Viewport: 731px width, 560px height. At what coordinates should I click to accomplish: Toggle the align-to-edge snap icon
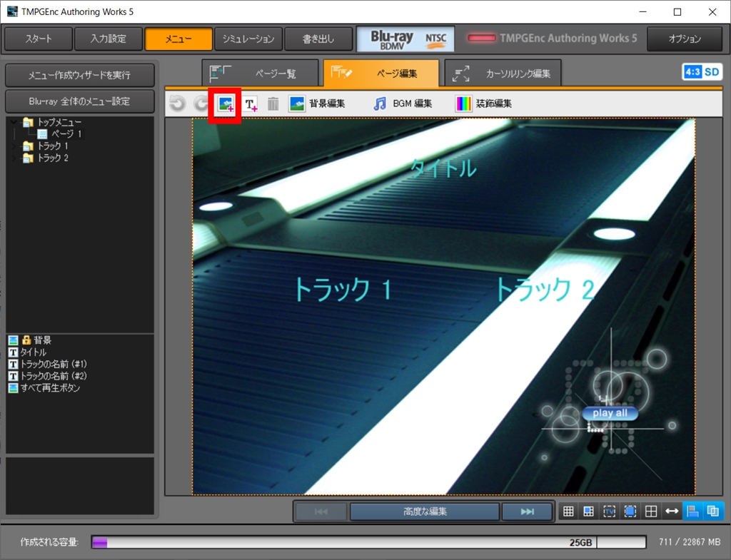pos(692,511)
